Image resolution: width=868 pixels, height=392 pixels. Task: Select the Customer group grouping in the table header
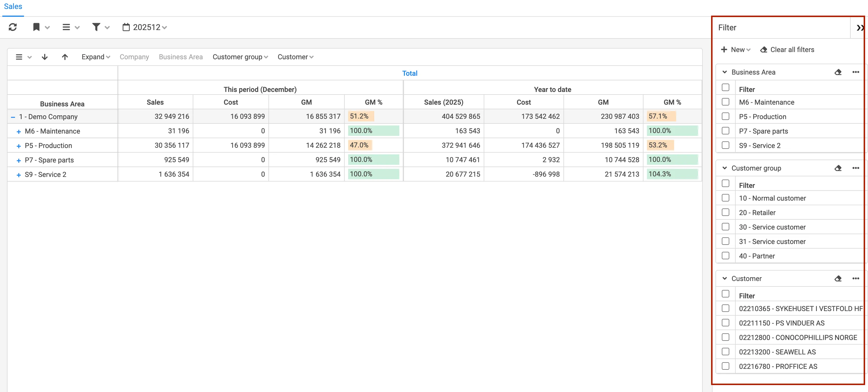click(240, 57)
